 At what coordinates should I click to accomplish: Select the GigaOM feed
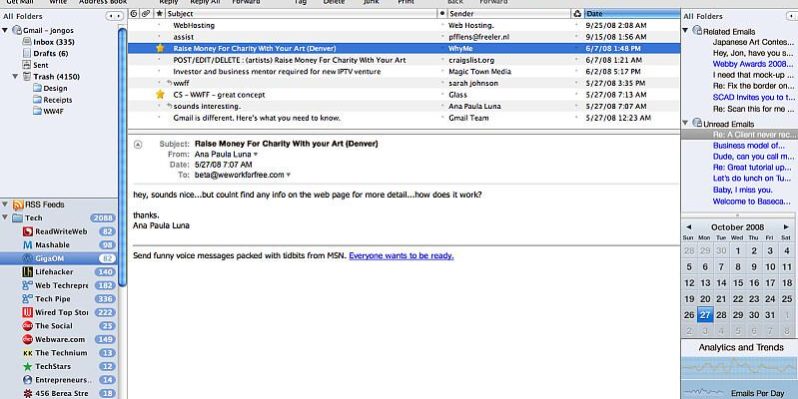pos(59,259)
